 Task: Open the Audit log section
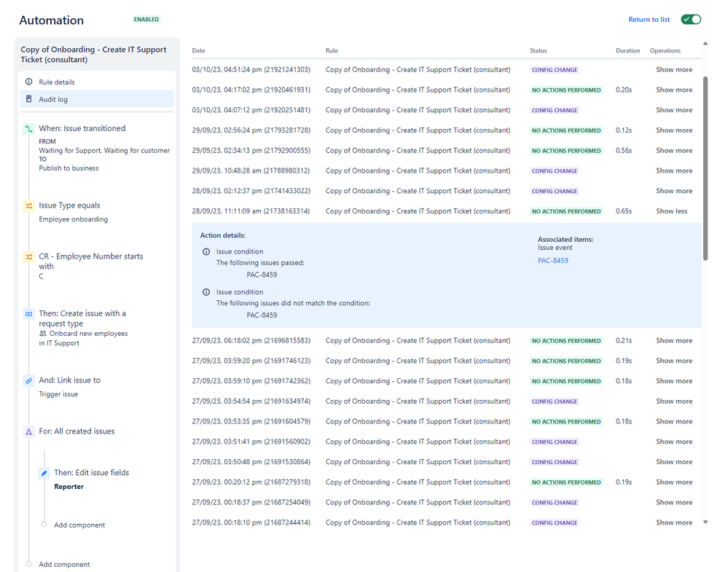tap(97, 99)
